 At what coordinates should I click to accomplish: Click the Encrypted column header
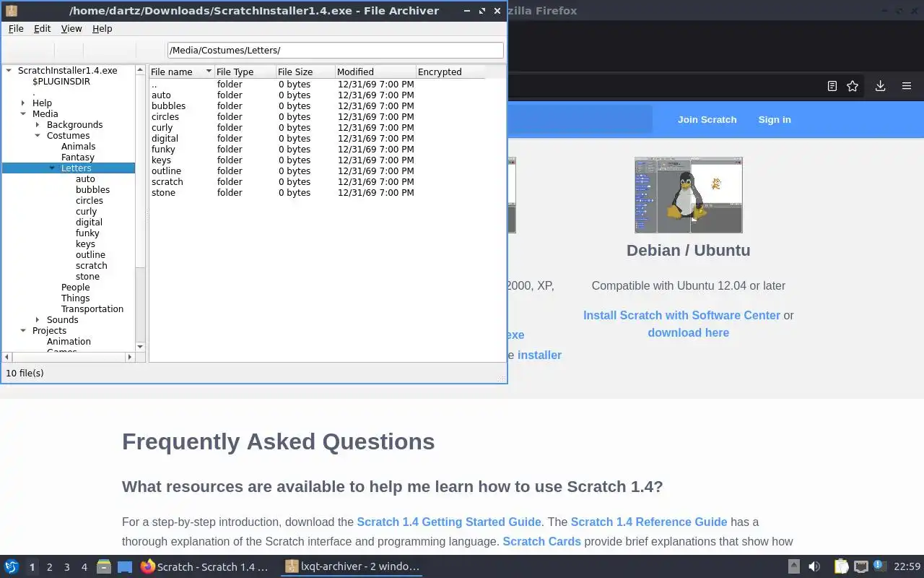pyautogui.click(x=450, y=72)
